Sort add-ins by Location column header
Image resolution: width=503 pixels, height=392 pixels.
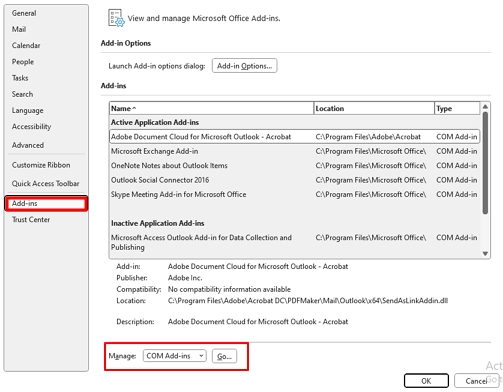pyautogui.click(x=374, y=108)
